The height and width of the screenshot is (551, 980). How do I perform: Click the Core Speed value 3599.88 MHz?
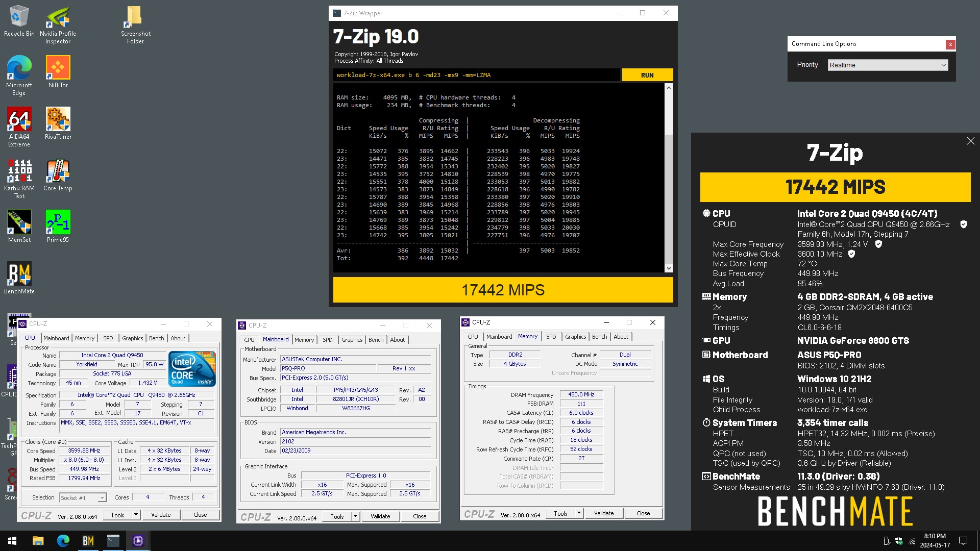pos(84,451)
